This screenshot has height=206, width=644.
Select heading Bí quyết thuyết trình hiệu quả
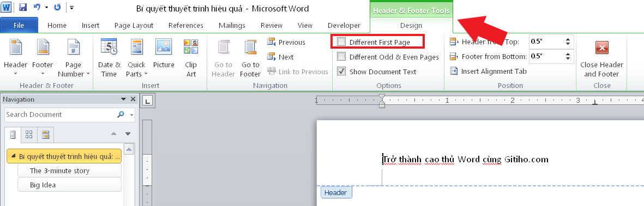[x=64, y=156]
